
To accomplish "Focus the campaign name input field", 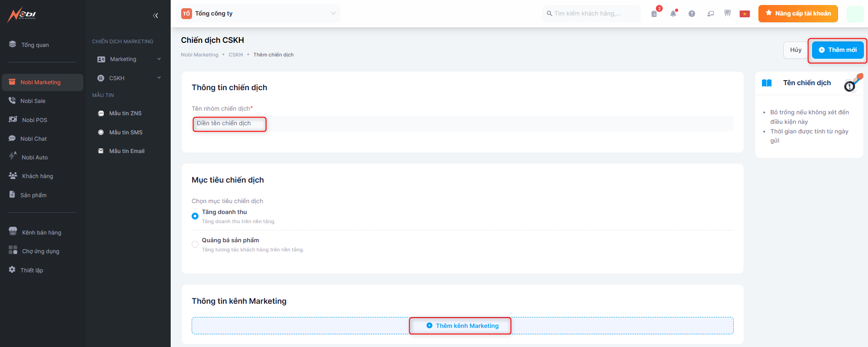I will (462, 123).
